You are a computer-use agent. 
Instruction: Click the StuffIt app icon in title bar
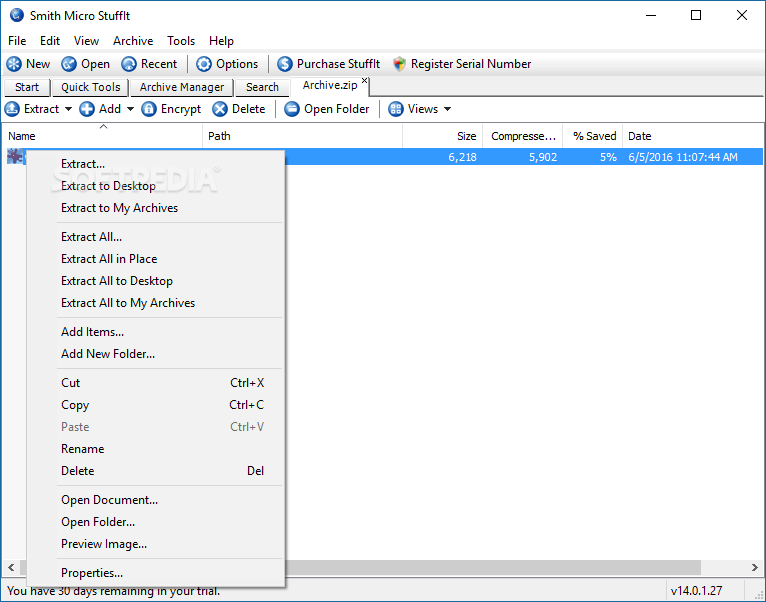click(x=17, y=15)
